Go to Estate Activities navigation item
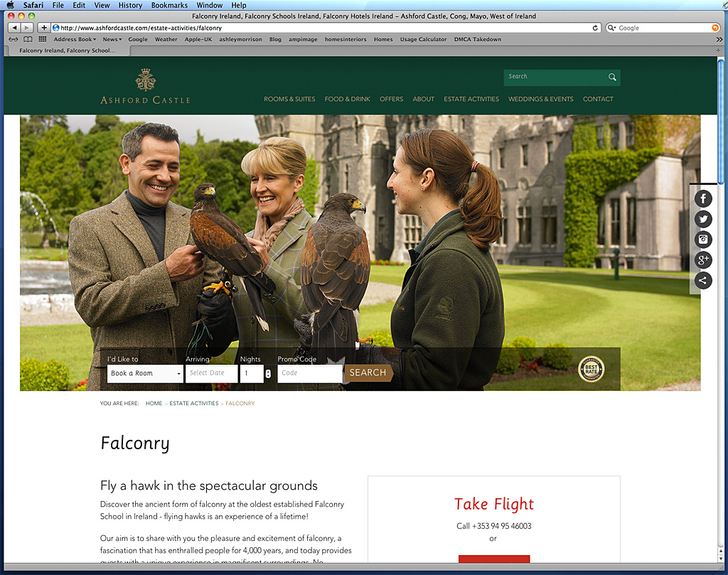The image size is (728, 575). coord(471,99)
